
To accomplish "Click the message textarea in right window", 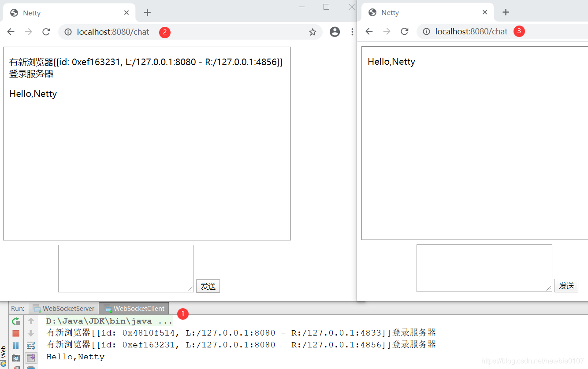I will pyautogui.click(x=484, y=268).
